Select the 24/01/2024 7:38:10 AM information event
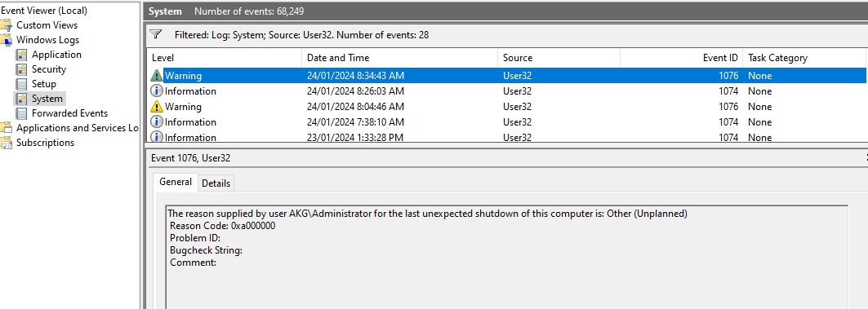 pyautogui.click(x=506, y=122)
